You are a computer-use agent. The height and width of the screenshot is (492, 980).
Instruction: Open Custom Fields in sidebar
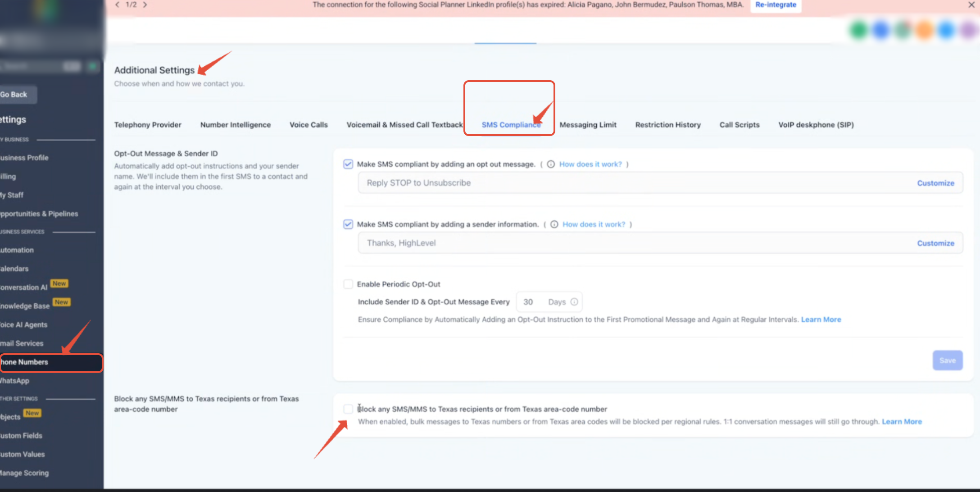click(x=21, y=436)
